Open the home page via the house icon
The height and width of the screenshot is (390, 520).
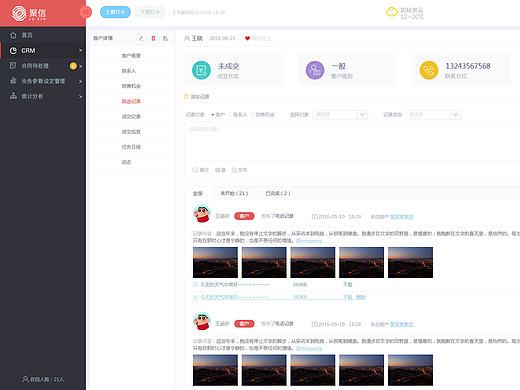(13, 35)
